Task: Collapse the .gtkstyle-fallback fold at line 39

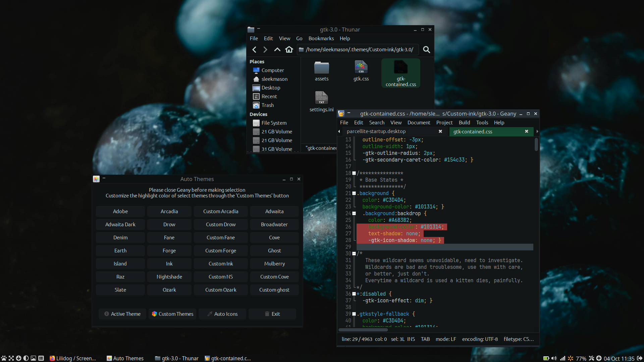Action: [x=354, y=314]
